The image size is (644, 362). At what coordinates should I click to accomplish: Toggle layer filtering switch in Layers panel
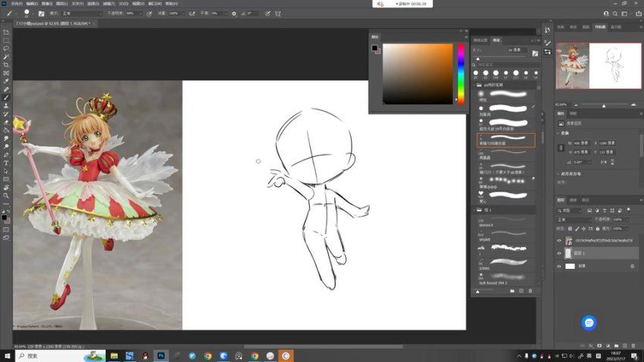point(628,209)
